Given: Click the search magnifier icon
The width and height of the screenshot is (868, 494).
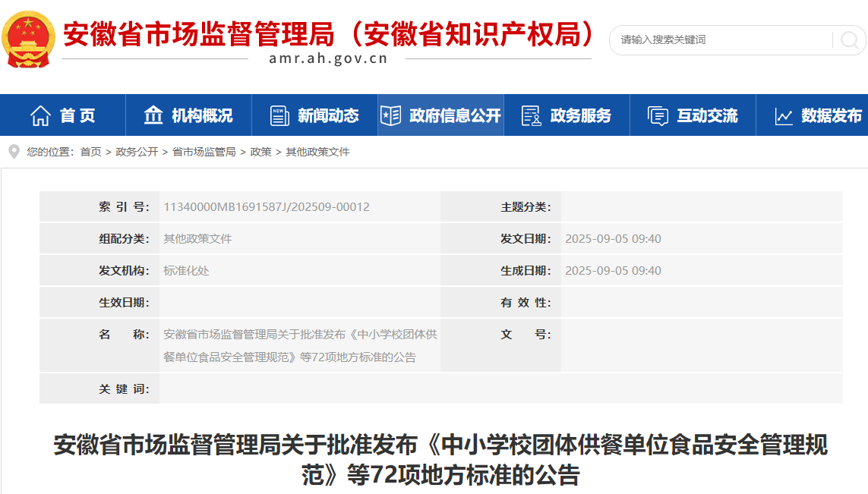Looking at the screenshot, I should point(849,39).
